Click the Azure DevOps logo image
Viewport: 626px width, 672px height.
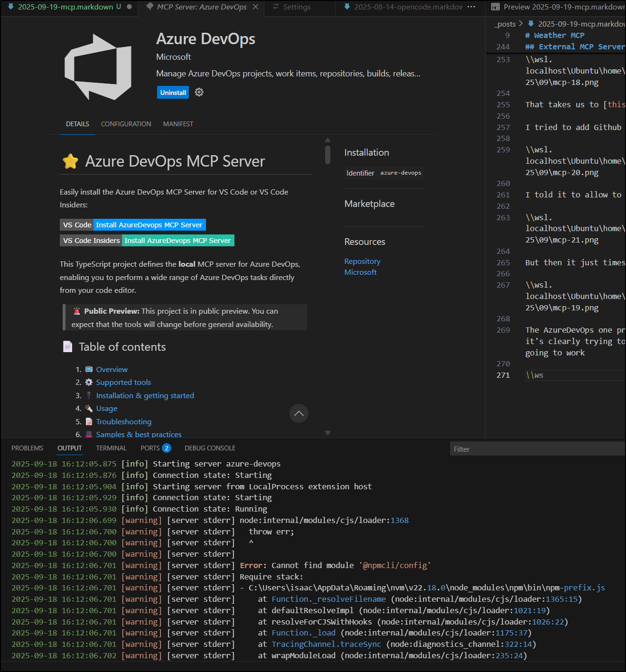coord(98,67)
